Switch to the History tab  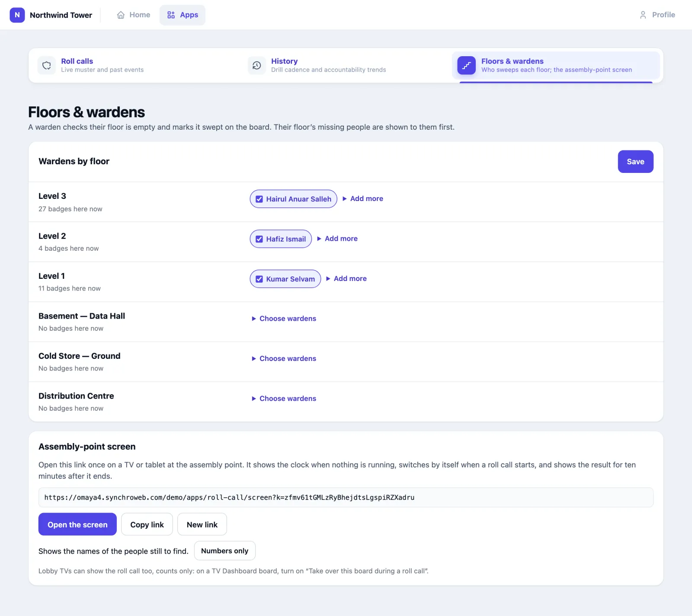346,65
